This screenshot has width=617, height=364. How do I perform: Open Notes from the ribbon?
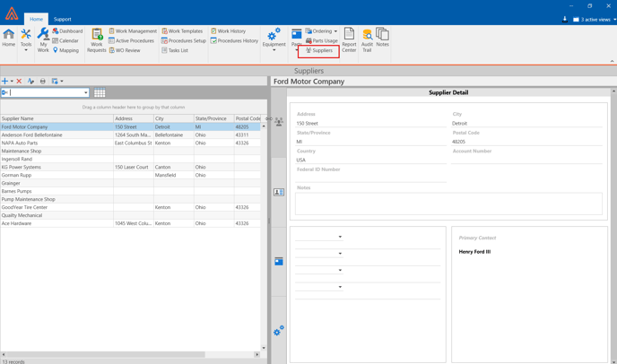point(382,38)
